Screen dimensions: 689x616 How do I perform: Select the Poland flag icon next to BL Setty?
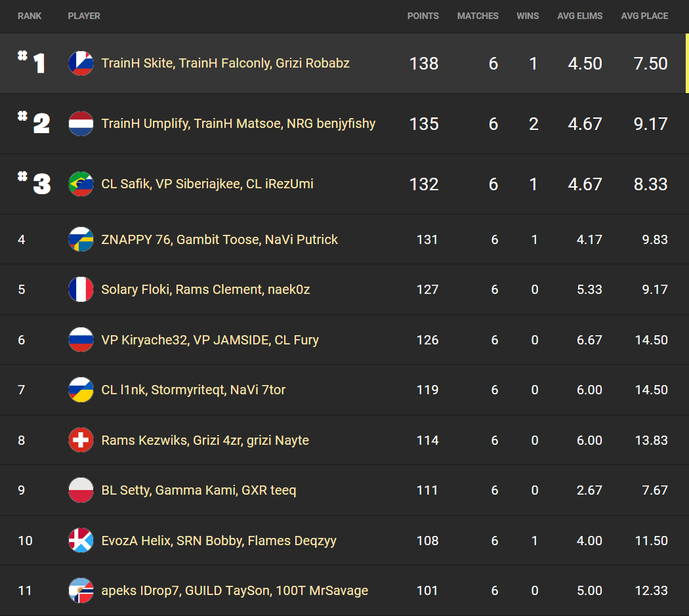[x=81, y=490]
